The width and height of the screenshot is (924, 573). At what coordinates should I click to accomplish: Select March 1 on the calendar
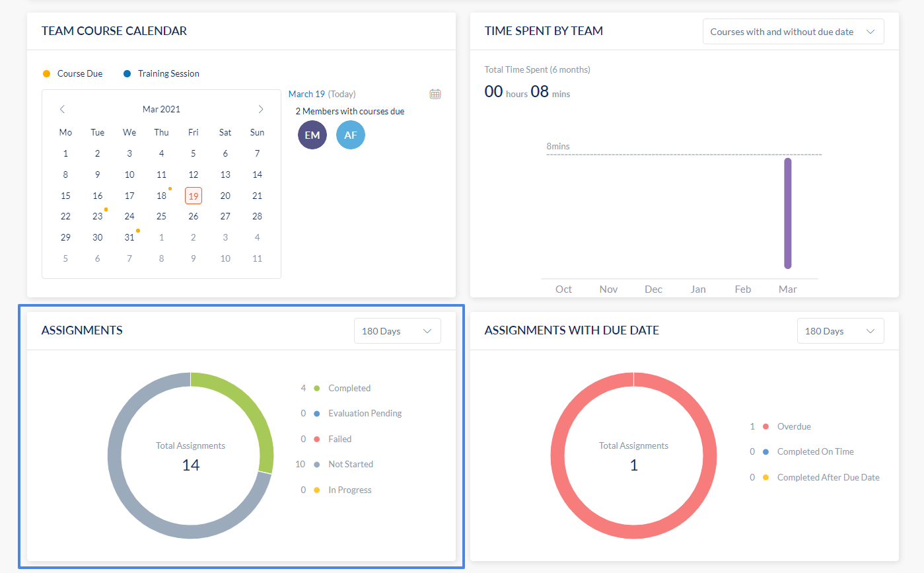pos(65,153)
